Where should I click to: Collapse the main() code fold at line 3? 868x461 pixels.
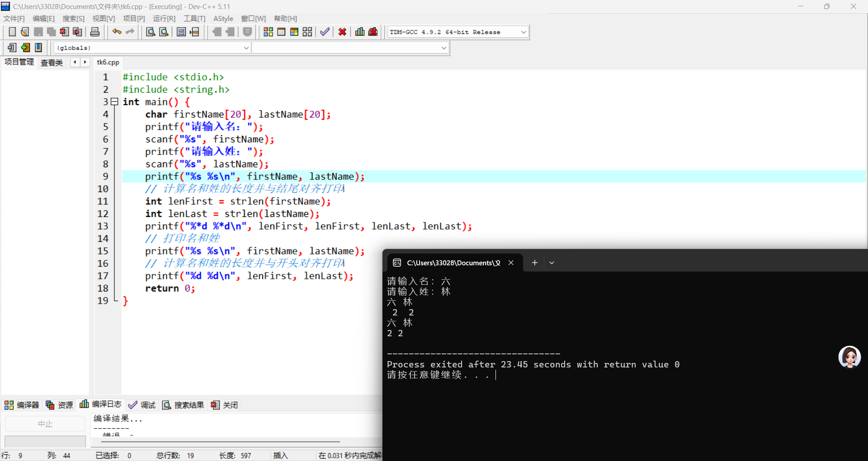tap(115, 102)
